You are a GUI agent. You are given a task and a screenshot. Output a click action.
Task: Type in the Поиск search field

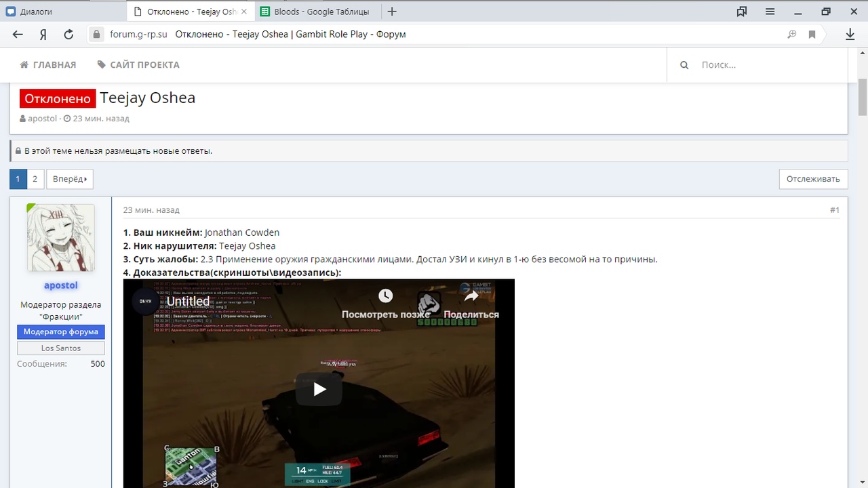pos(766,65)
